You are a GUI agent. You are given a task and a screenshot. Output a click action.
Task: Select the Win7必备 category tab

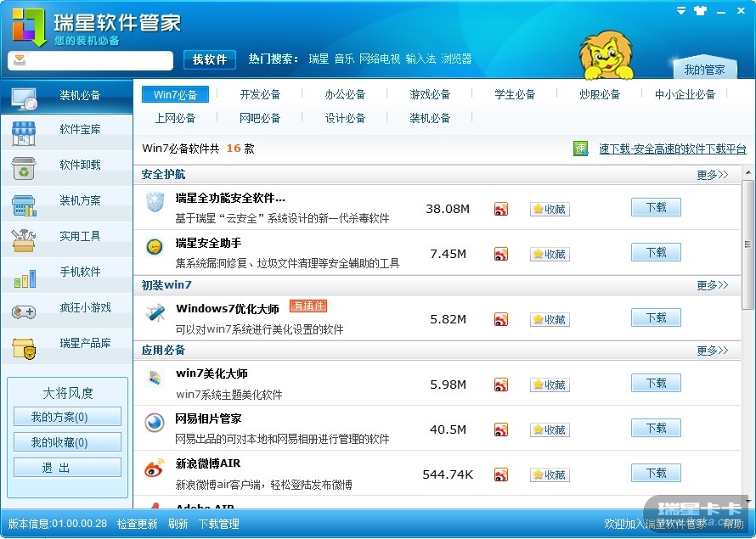pos(175,94)
